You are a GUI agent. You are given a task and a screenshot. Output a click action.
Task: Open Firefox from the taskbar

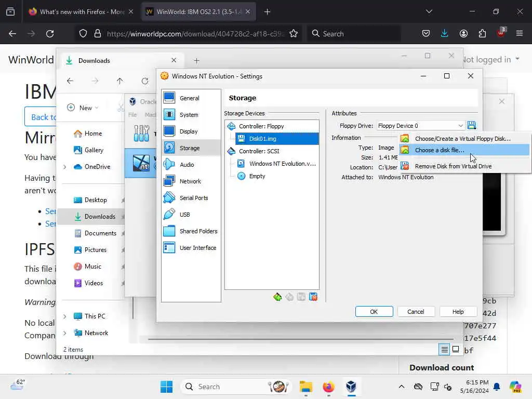click(x=328, y=387)
